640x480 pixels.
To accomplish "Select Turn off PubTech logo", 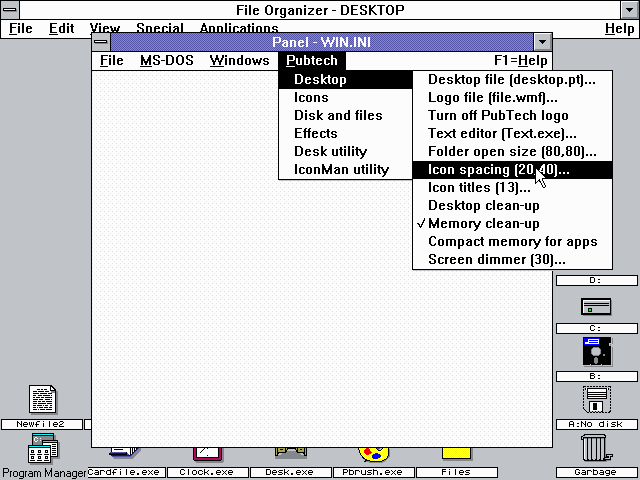I will [512, 116].
